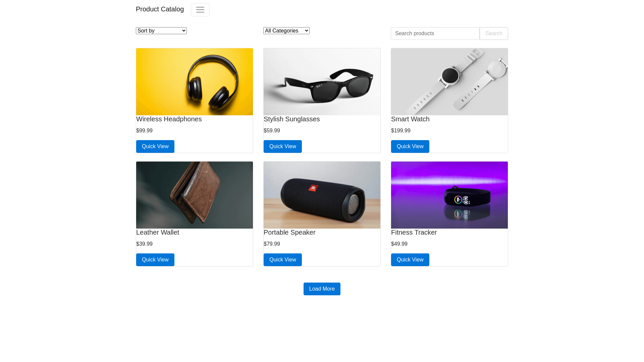
Task: Quick View the Stylish Sunglasses
Action: tap(283, 146)
